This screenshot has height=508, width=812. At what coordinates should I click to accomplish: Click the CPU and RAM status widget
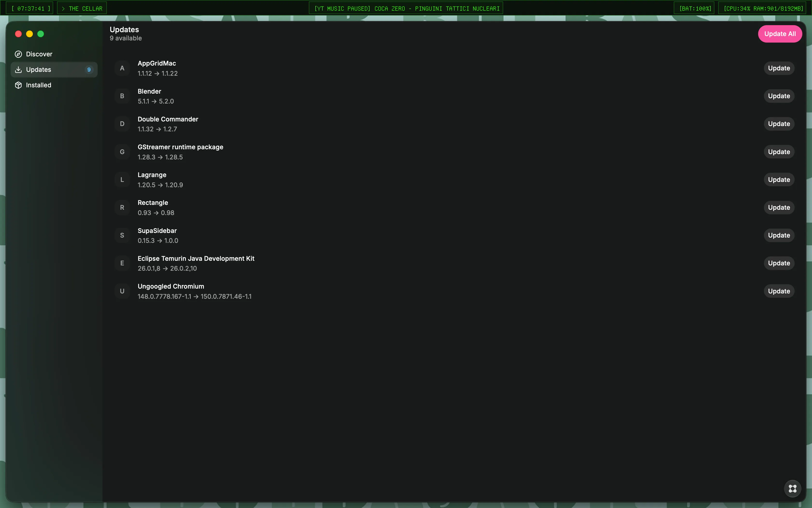(762, 8)
